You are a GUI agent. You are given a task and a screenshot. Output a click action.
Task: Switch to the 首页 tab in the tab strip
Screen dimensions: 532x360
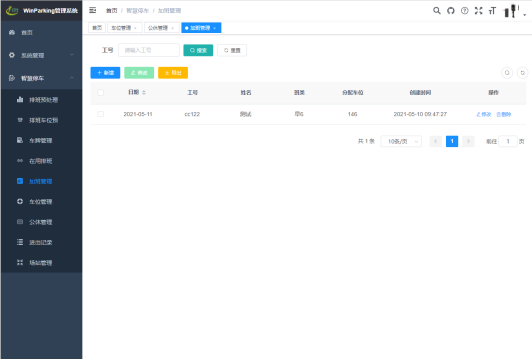click(97, 28)
